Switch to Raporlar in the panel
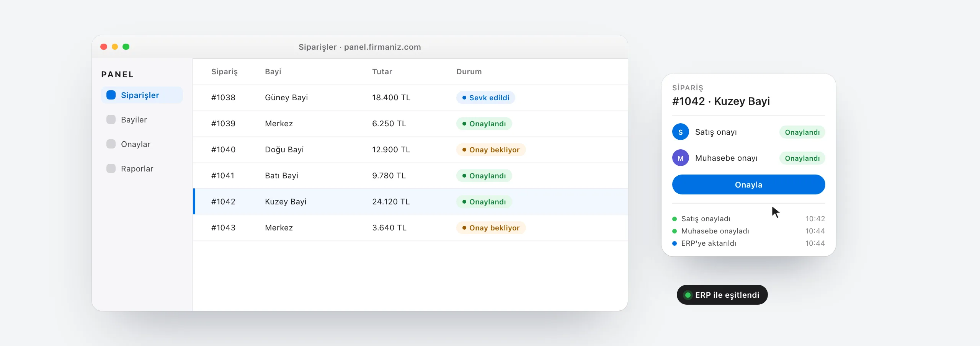 pos(142,168)
